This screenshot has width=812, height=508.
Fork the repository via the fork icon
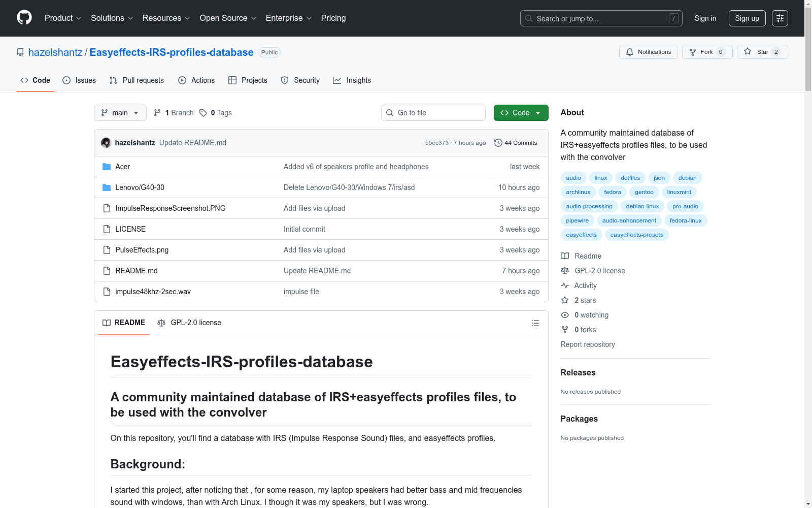click(692, 52)
